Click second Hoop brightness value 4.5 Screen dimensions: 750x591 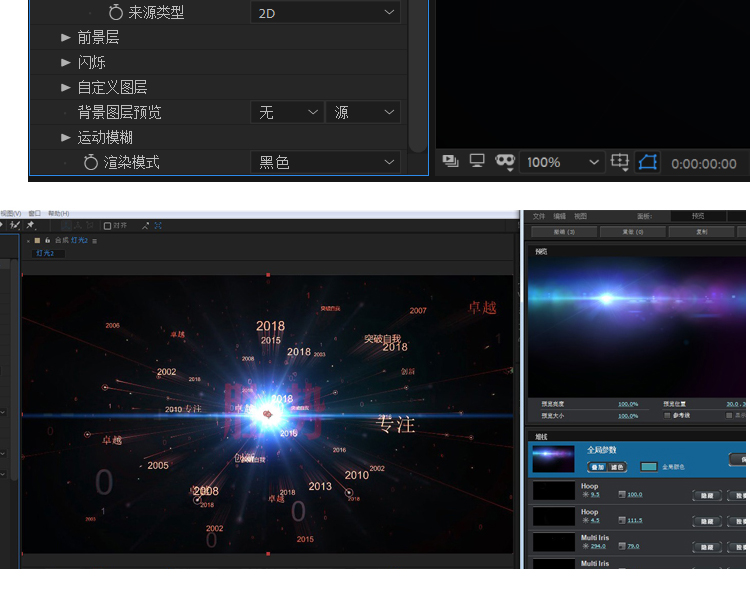595,520
